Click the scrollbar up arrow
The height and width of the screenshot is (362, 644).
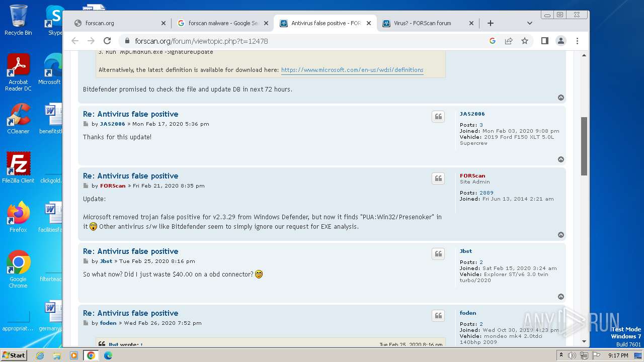coord(584,55)
